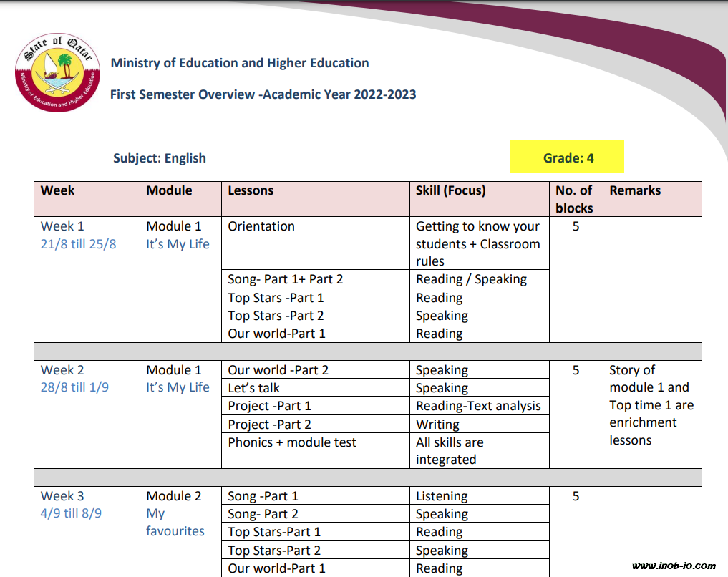Image resolution: width=728 pixels, height=577 pixels.
Task: Click the Lessons column header
Action: point(251,190)
